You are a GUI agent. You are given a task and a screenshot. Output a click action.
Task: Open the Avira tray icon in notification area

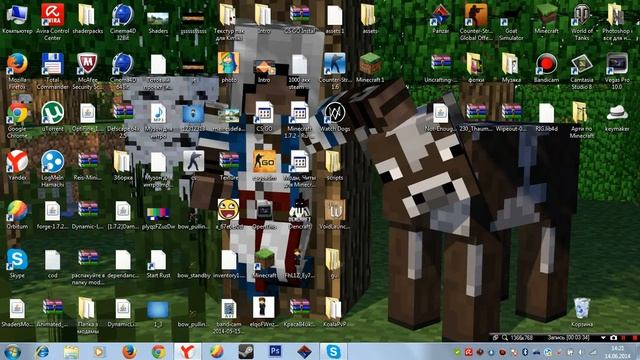pos(469,352)
